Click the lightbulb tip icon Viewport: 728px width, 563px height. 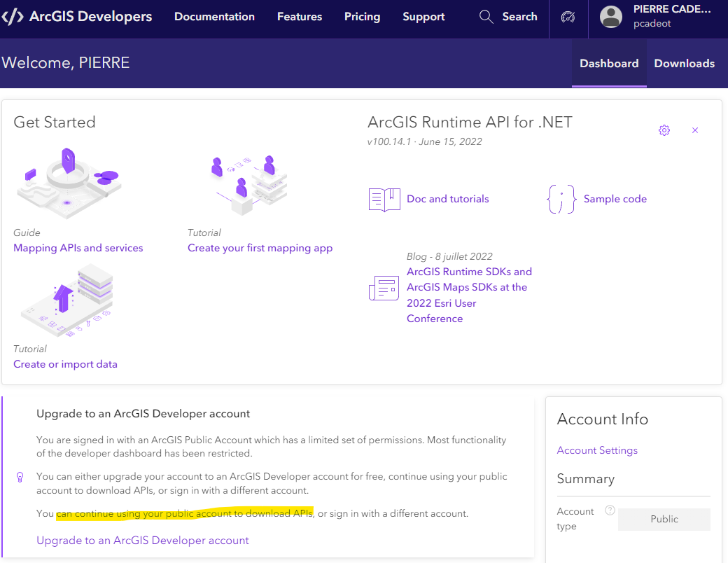point(20,476)
